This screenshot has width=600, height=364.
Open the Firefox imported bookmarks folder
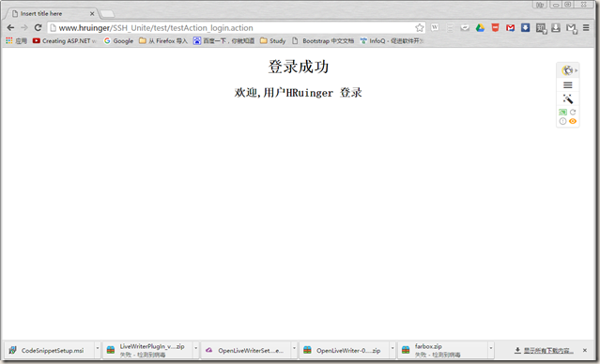coord(163,40)
